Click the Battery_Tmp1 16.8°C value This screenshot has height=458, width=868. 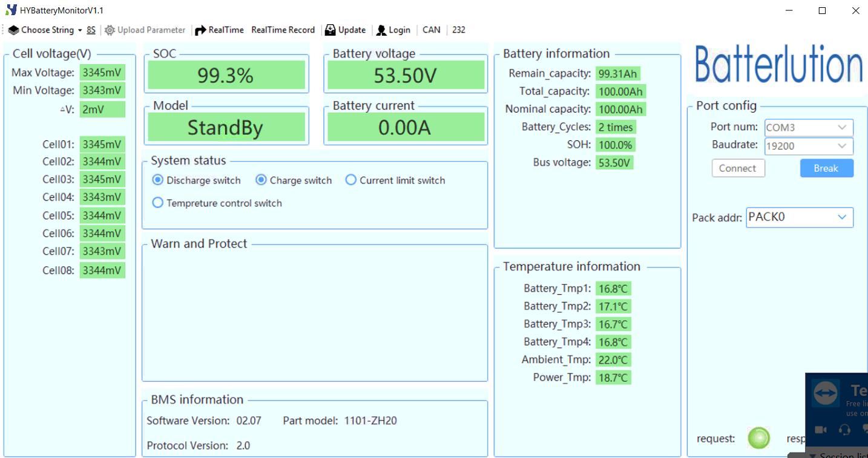tap(613, 289)
